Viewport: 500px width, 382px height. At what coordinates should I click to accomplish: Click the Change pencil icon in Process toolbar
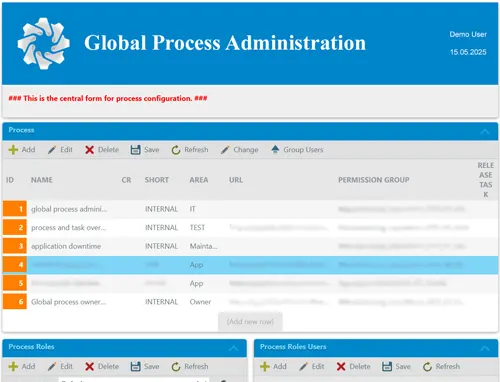pos(225,150)
